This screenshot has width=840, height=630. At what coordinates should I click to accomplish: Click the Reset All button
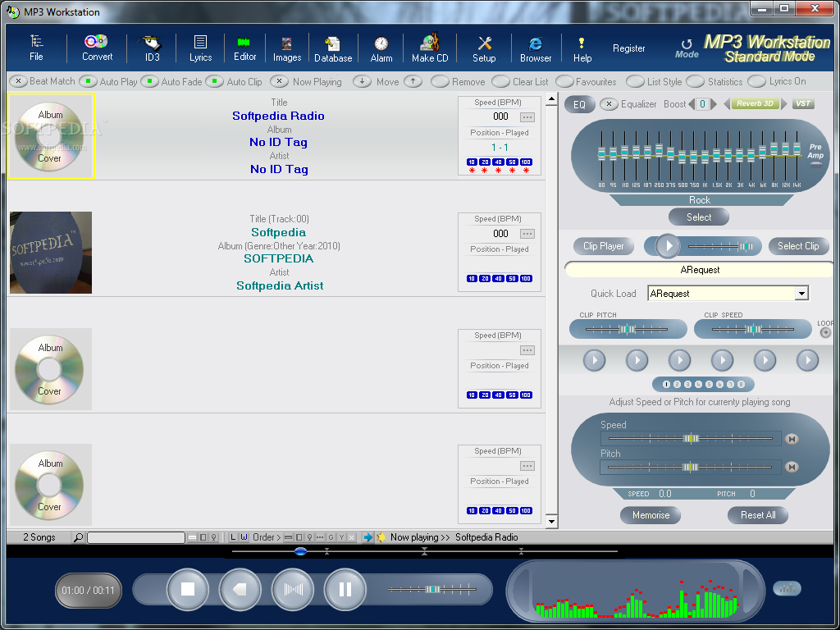point(758,515)
